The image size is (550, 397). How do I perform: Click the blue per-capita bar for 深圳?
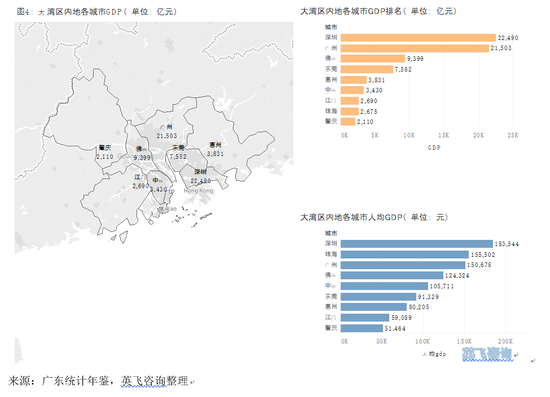417,244
